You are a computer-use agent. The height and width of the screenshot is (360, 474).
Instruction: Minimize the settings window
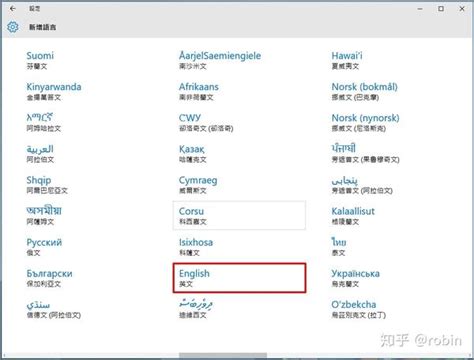point(420,9)
